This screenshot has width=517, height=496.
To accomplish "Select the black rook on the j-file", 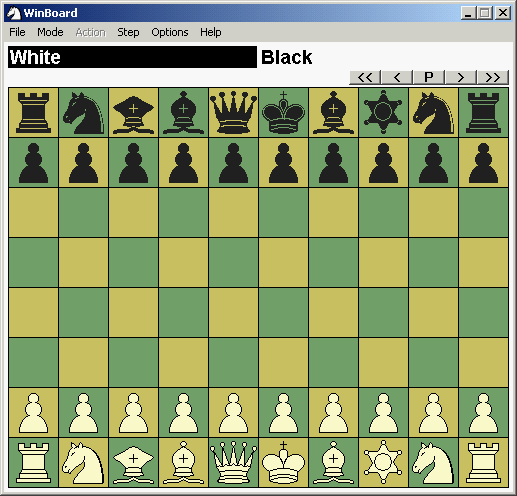I will [483, 113].
